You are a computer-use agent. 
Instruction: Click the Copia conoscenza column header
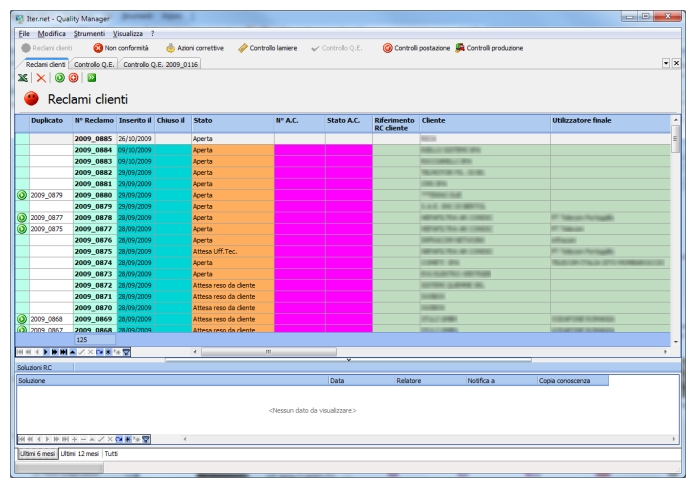click(572, 381)
